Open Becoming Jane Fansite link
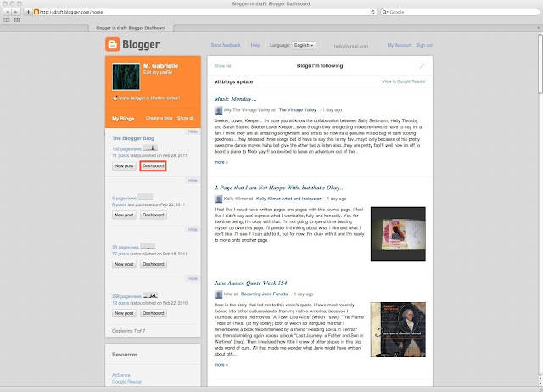The width and height of the screenshot is (543, 392). click(264, 294)
